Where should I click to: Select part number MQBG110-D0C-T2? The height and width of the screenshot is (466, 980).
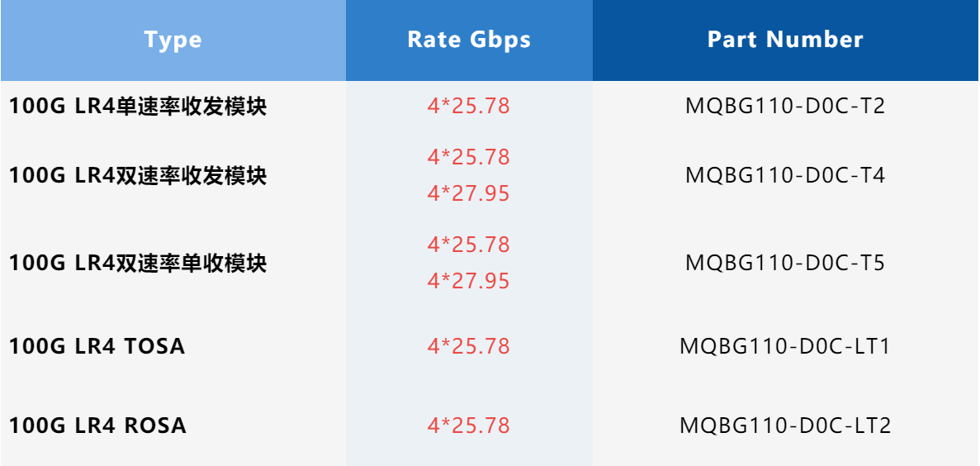click(785, 107)
